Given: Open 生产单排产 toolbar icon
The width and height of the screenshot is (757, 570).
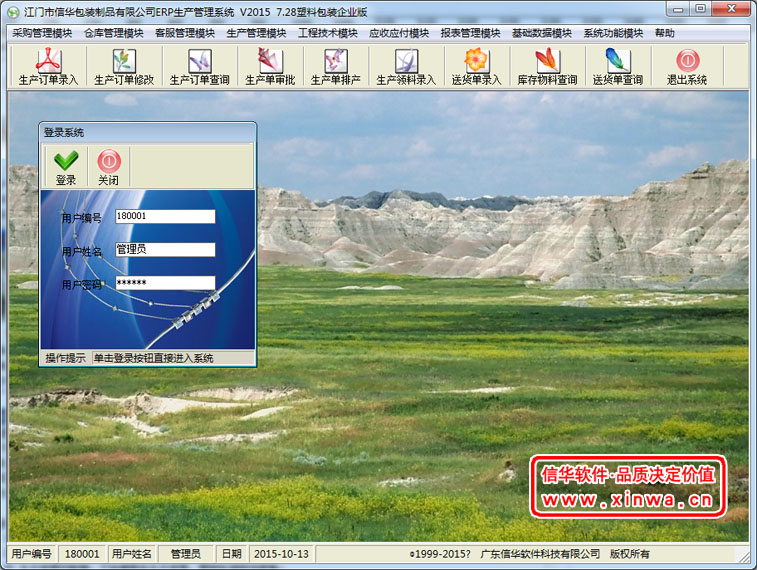Looking at the screenshot, I should pyautogui.click(x=336, y=67).
